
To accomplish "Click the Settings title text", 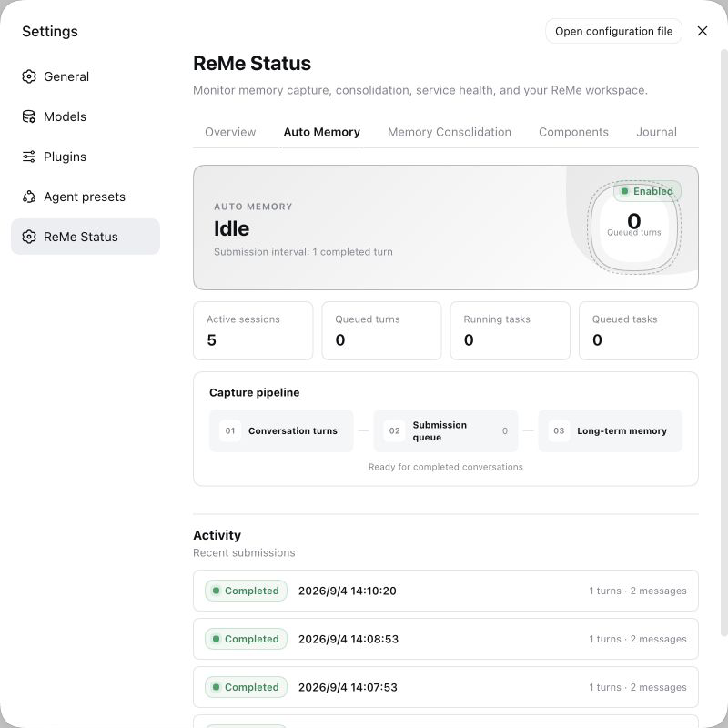I will tap(50, 32).
